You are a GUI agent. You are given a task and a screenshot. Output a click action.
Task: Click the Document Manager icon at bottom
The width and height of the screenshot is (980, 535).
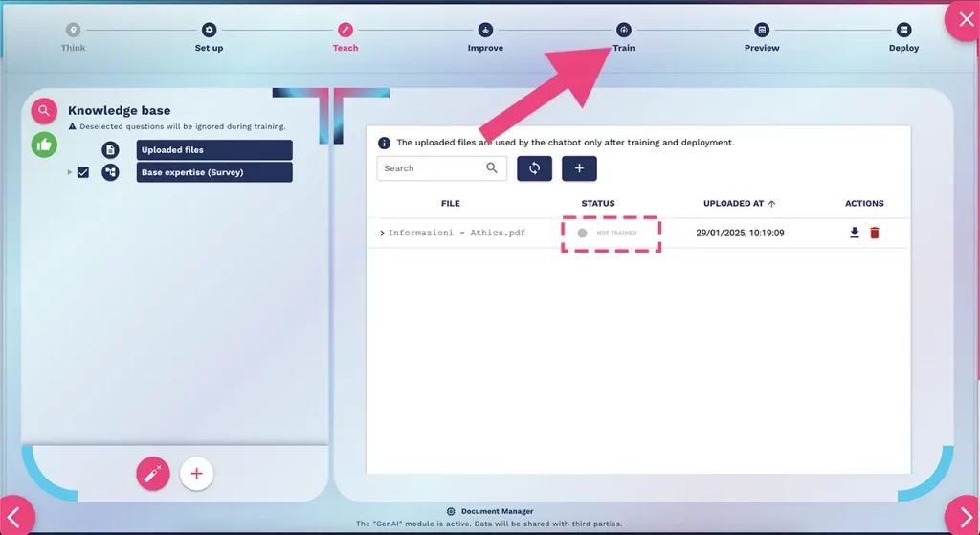tap(451, 511)
